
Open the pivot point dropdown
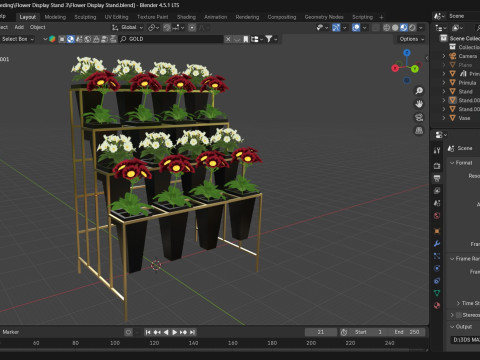coord(153,28)
